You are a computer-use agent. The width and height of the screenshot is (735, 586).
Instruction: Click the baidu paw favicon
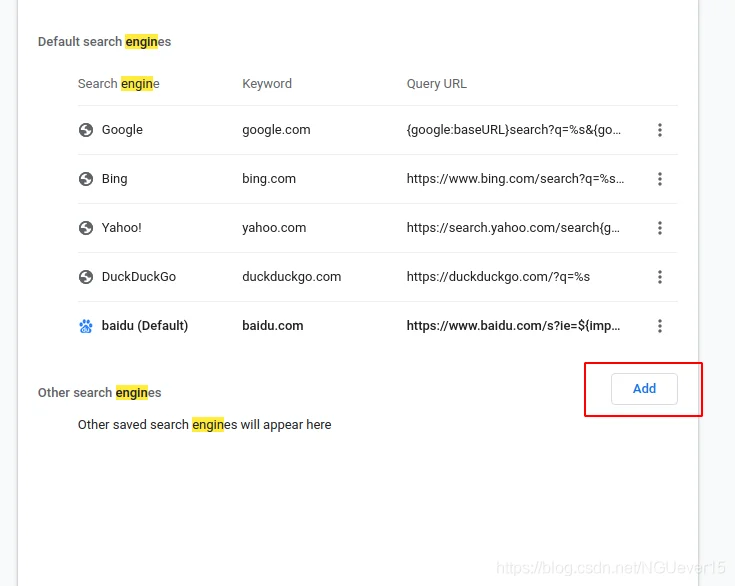point(86,326)
